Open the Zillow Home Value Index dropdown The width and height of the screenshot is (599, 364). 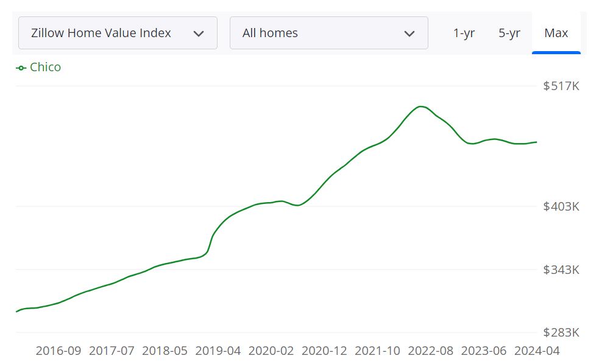coord(118,33)
